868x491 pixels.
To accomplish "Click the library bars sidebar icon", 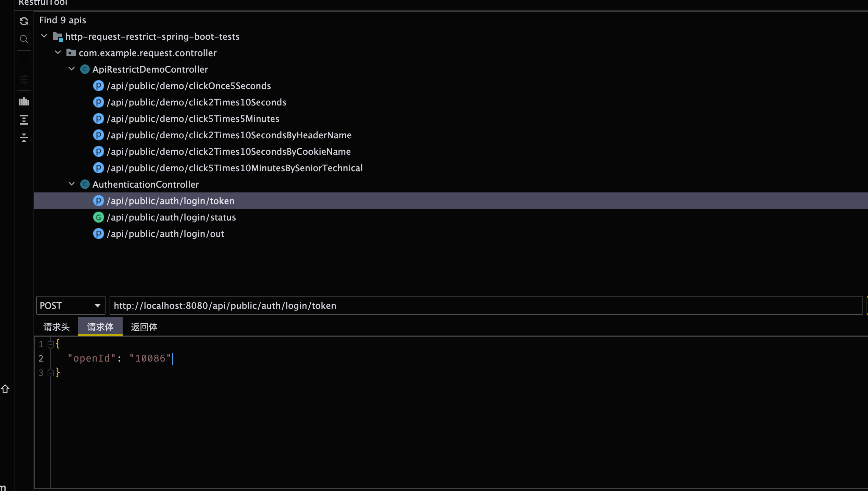I will (24, 102).
